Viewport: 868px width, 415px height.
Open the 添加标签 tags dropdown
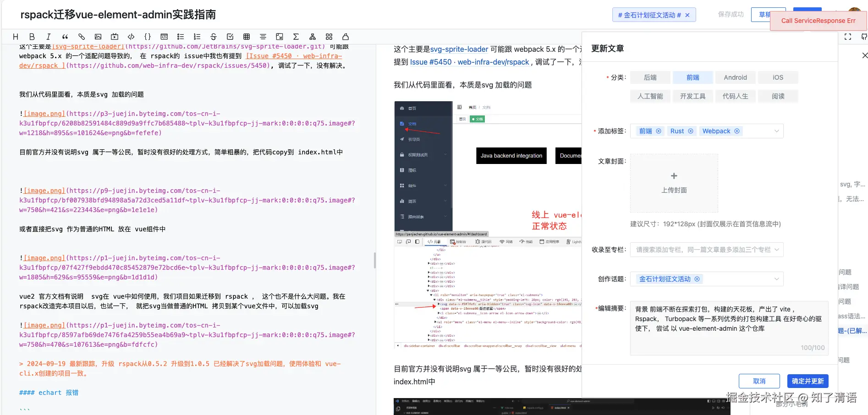click(776, 131)
